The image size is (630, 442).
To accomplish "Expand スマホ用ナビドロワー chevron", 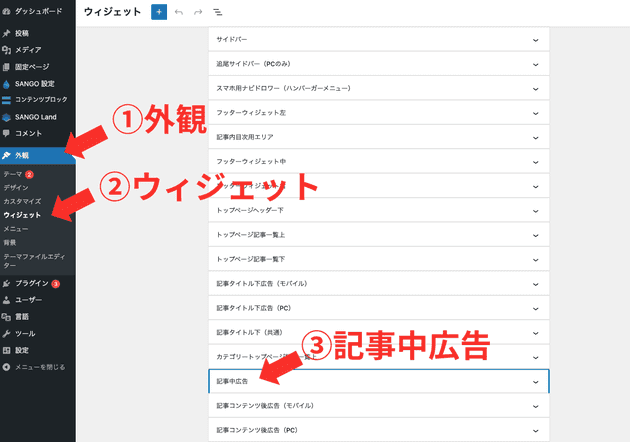I will coord(536,89).
